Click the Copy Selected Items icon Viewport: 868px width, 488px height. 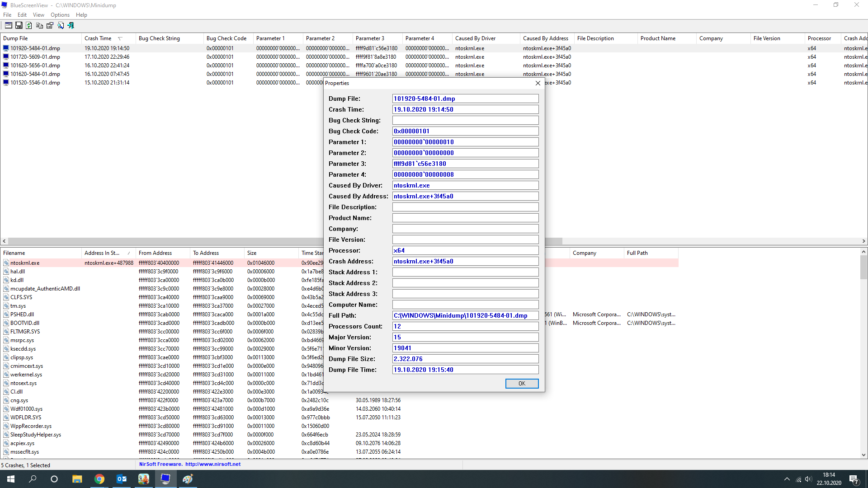[x=39, y=26]
